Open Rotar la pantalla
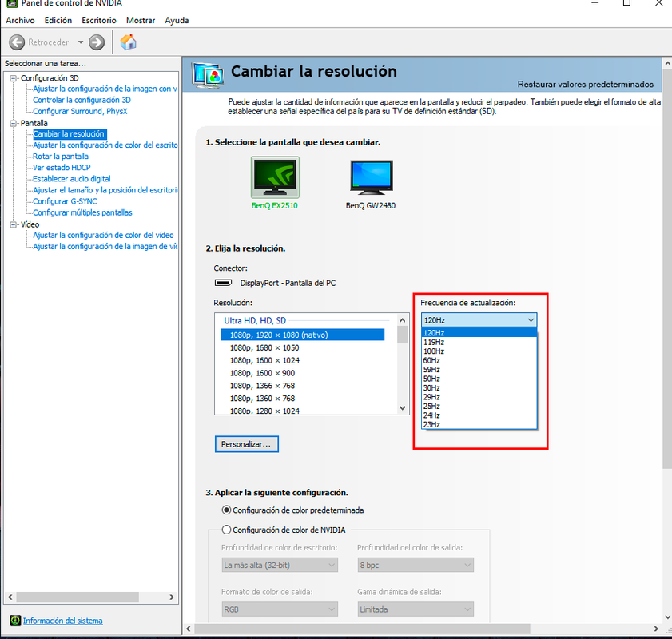Image resolution: width=672 pixels, height=639 pixels. click(x=61, y=157)
